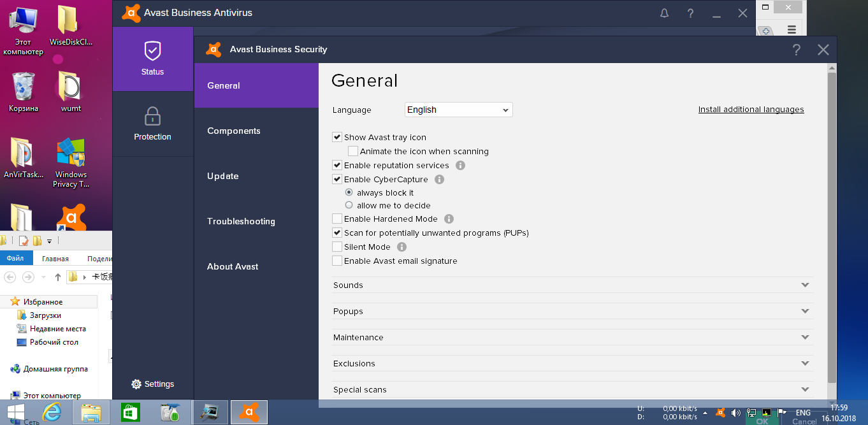868x425 pixels.
Task: Select the WiseDiskCl... folder on desktop
Action: click(x=71, y=27)
